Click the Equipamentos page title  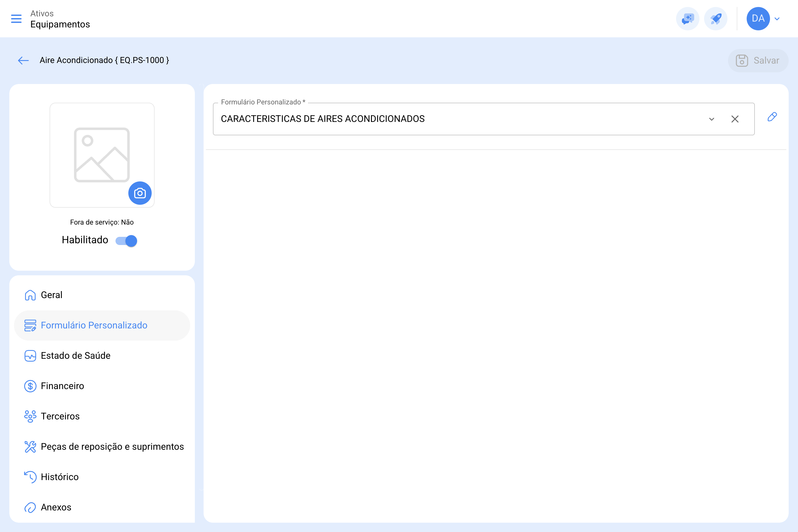point(60,24)
